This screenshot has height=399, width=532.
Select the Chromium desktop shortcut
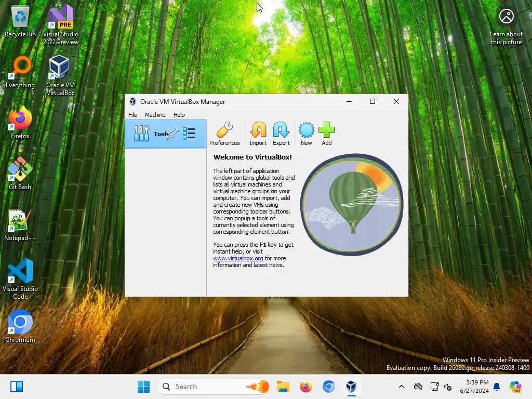[x=20, y=326]
